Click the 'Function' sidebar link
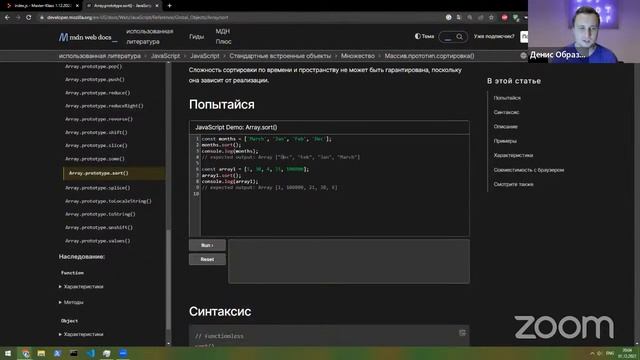The image size is (640, 360). click(x=72, y=273)
